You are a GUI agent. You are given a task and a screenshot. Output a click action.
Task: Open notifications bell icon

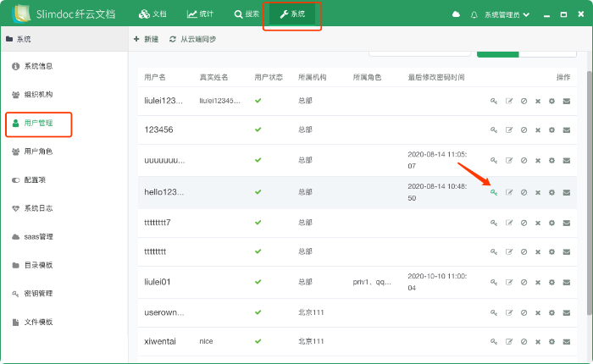[x=474, y=14]
